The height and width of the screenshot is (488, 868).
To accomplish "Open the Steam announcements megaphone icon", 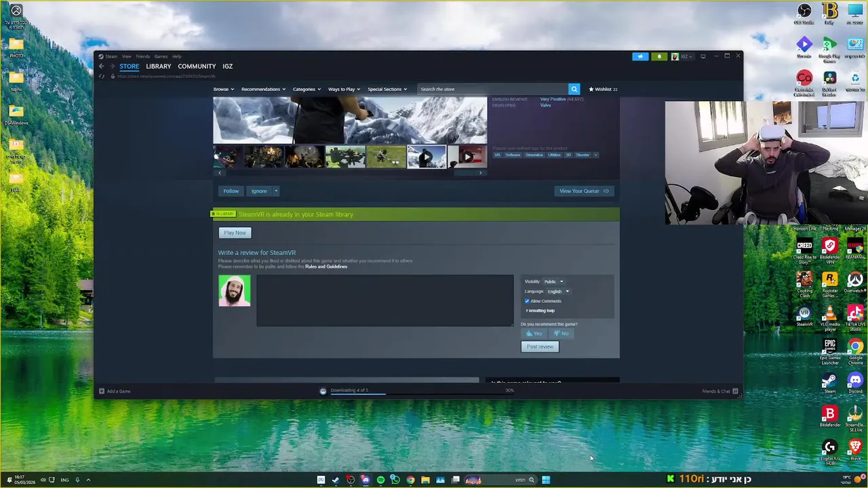I will tap(640, 56).
